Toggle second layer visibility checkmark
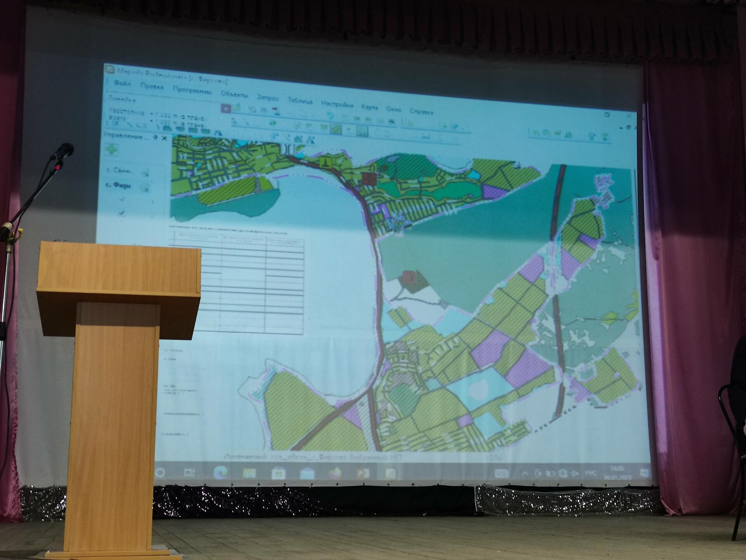This screenshot has width=746, height=560. 122,213
